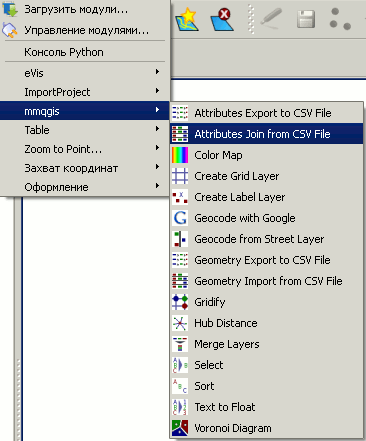Viewport: 366px width, 441px height.
Task: Click the Geometry Import from CSV File icon
Action: [x=180, y=281]
